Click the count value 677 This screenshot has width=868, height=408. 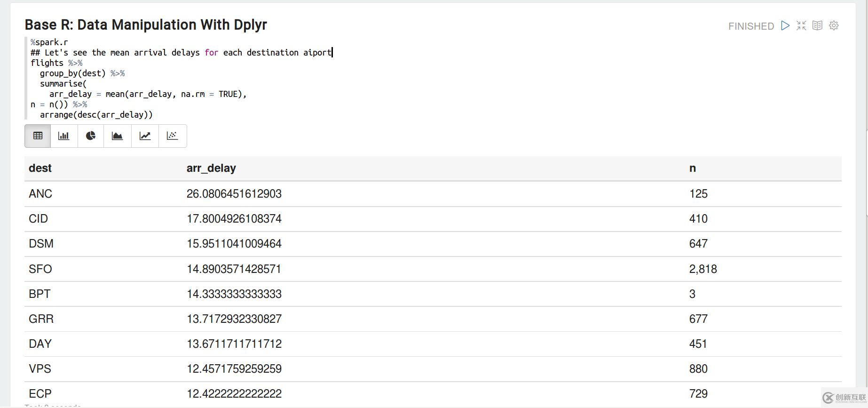tap(698, 319)
